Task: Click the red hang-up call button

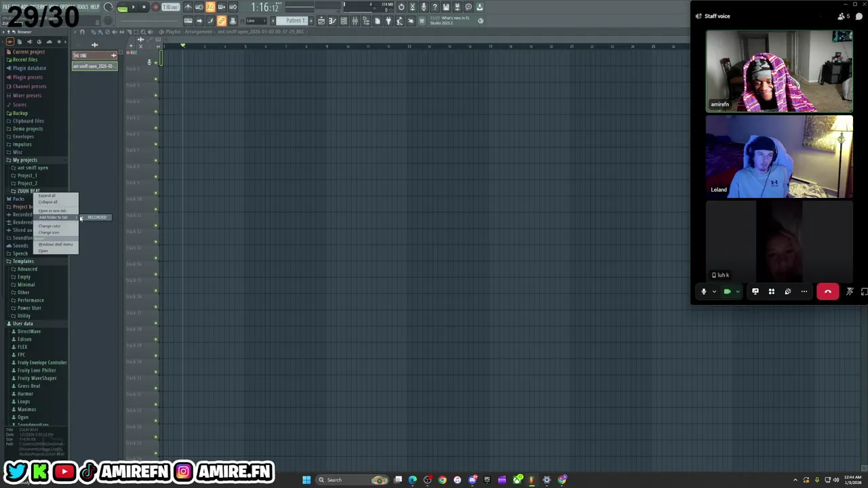Action: [x=828, y=291]
